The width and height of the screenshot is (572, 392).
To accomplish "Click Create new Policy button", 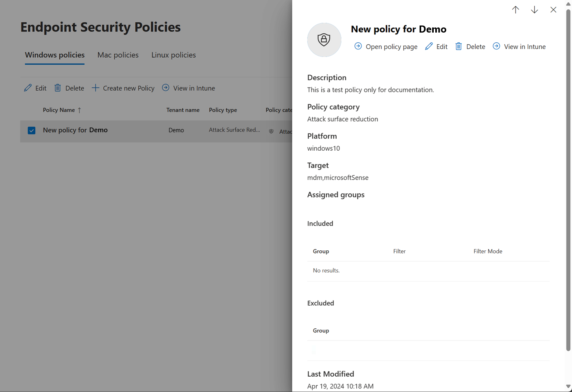I will coord(123,88).
